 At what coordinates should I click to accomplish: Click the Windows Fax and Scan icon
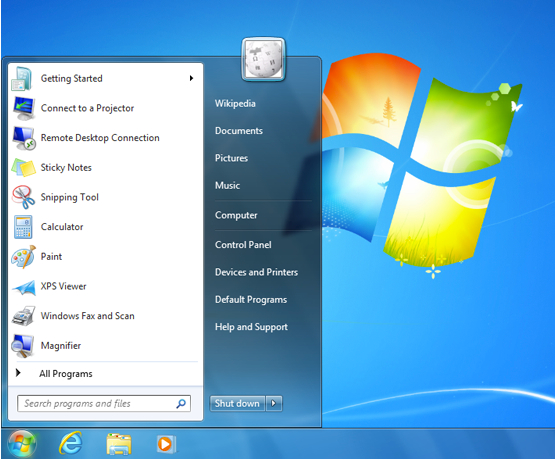pos(23,316)
